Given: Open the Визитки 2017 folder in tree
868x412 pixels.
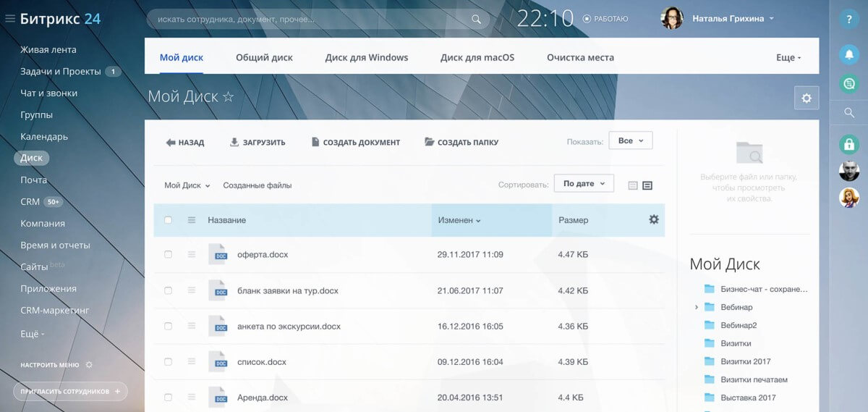Looking at the screenshot, I should tap(745, 361).
